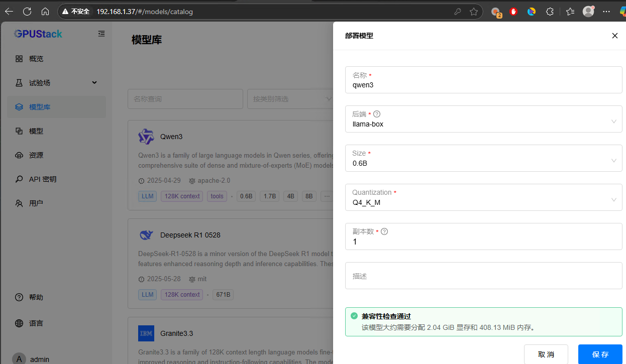
Task: Click the Deepseek whale logo
Action: click(146, 235)
